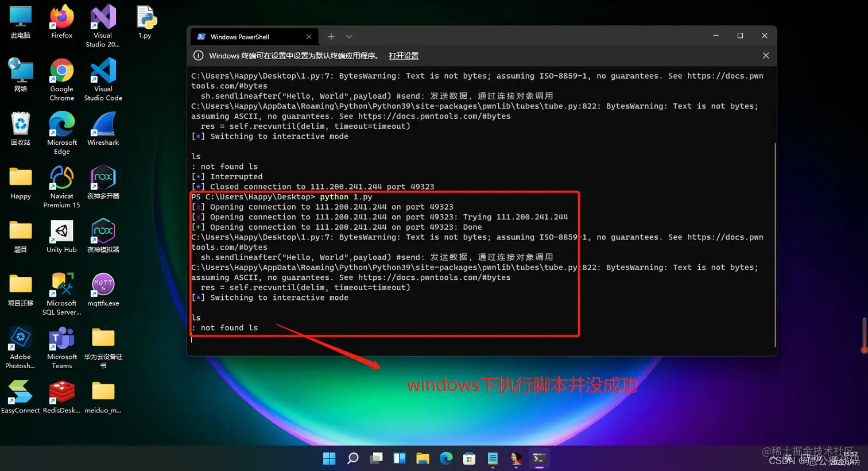Open Task View on taskbar

[x=376, y=458]
